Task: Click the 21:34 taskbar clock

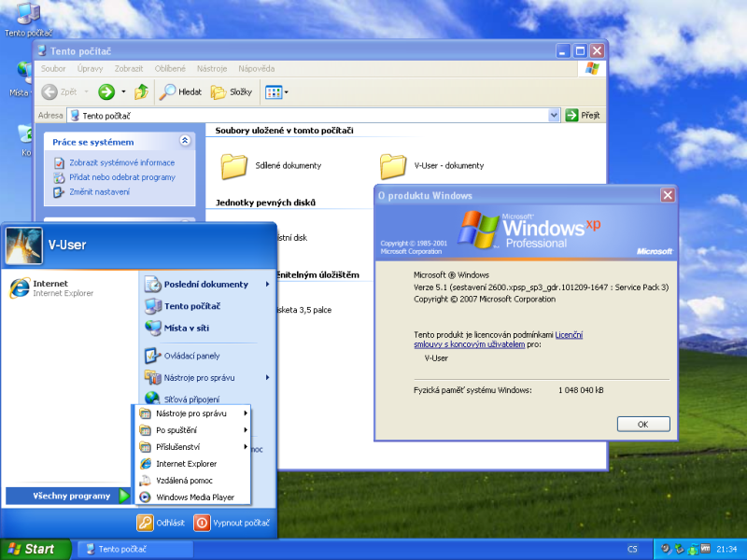Action: (726, 549)
